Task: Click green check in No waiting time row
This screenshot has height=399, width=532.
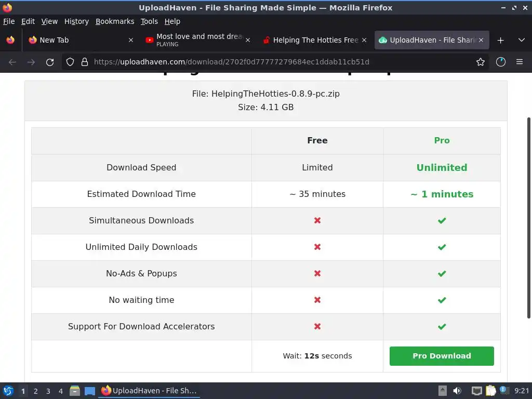Action: [442, 300]
